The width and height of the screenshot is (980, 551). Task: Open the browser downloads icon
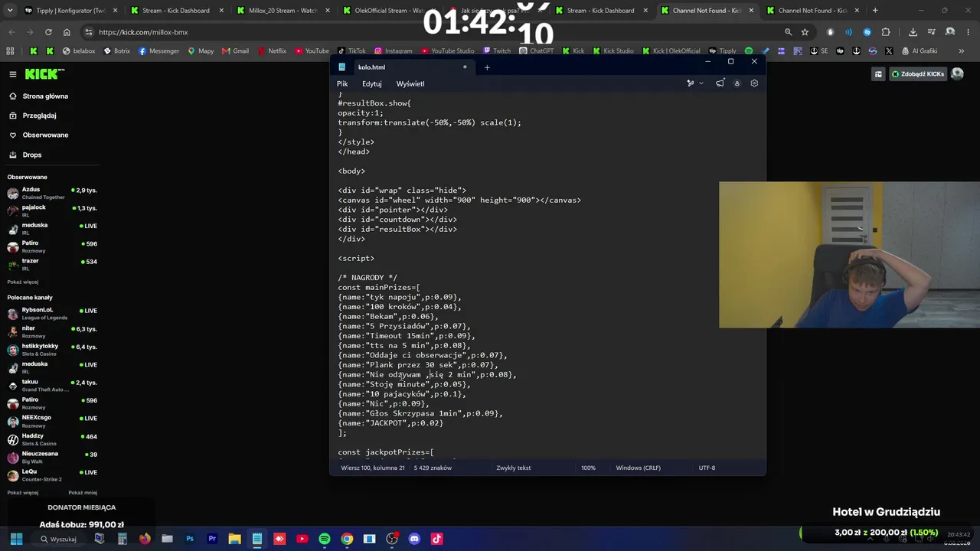913,32
